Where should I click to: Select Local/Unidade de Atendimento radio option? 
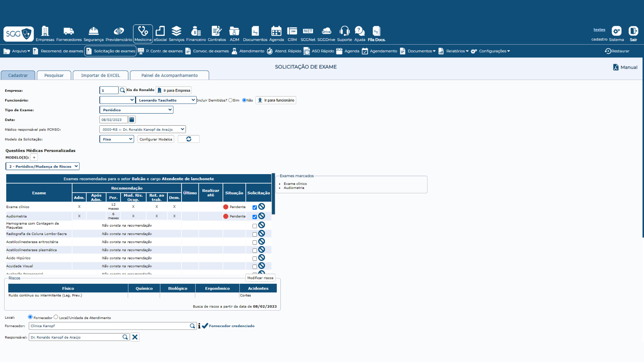(56, 317)
